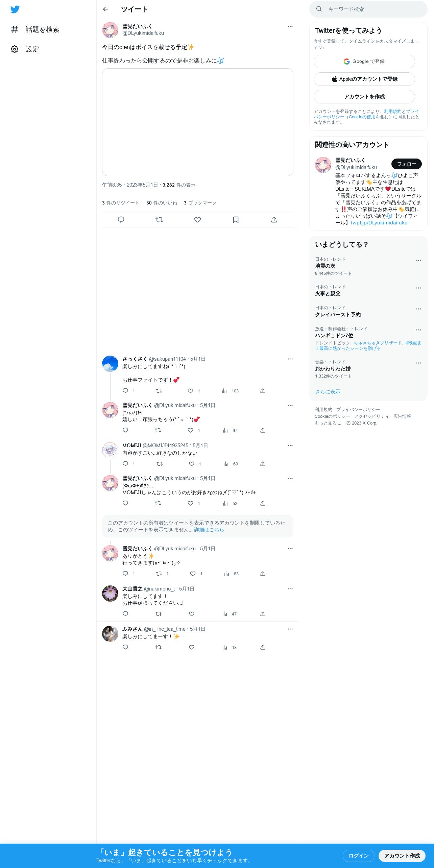Image resolution: width=434 pixels, height=868 pixels.
Task: Click the ログイン button in the bottom banner
Action: 359,856
